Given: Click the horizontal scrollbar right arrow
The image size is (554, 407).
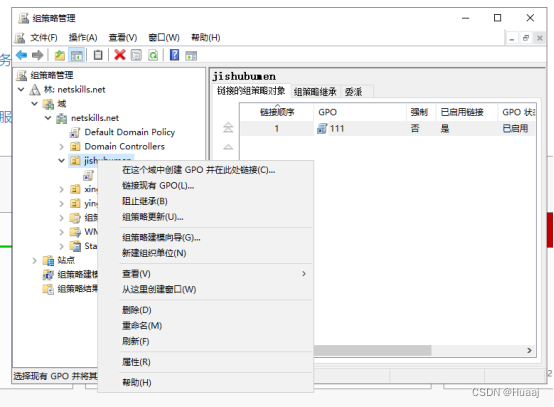Looking at the screenshot, I should click(x=529, y=350).
